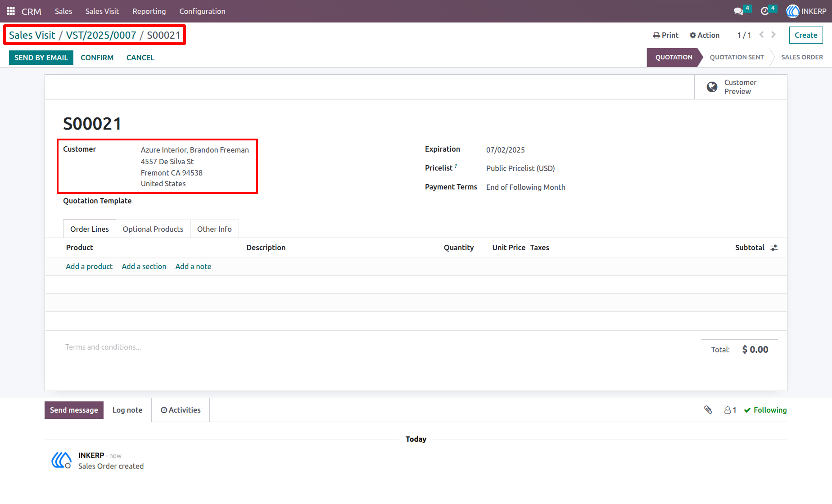Select the Order Lines tab

tap(90, 229)
